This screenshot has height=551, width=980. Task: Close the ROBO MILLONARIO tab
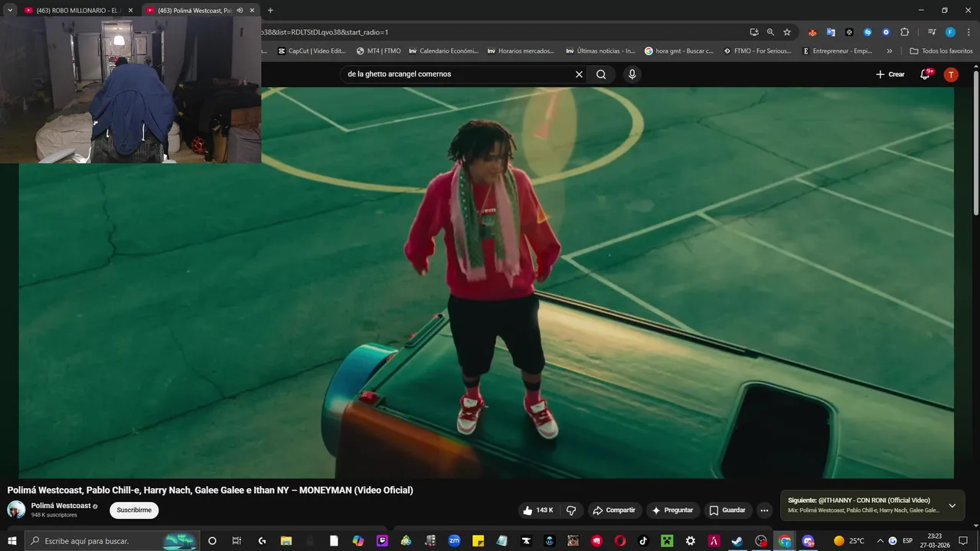click(x=130, y=11)
